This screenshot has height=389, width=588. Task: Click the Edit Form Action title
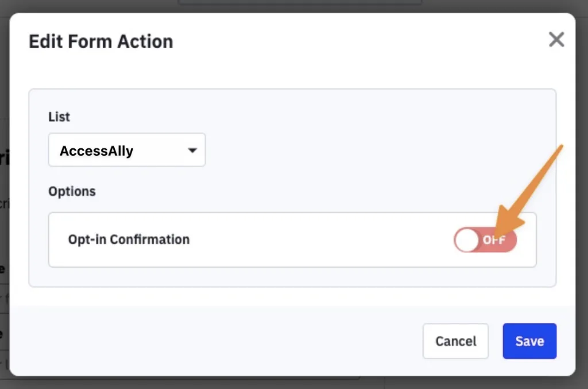(100, 42)
